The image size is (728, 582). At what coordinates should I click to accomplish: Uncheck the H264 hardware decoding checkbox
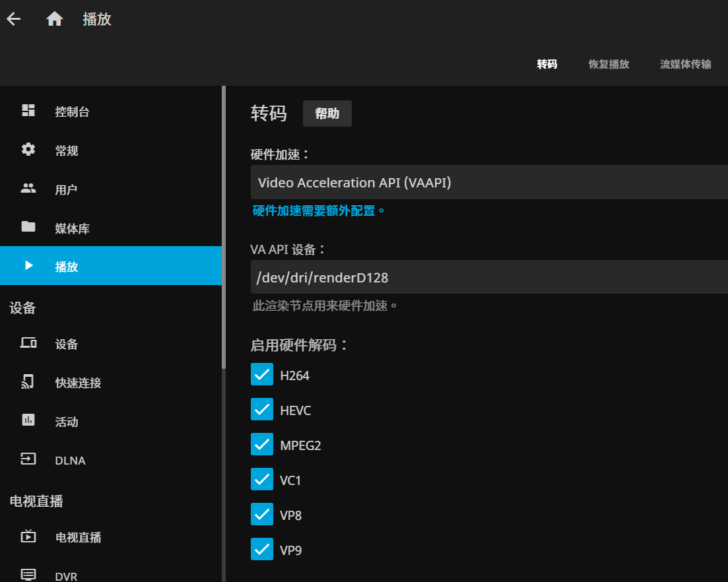click(262, 375)
